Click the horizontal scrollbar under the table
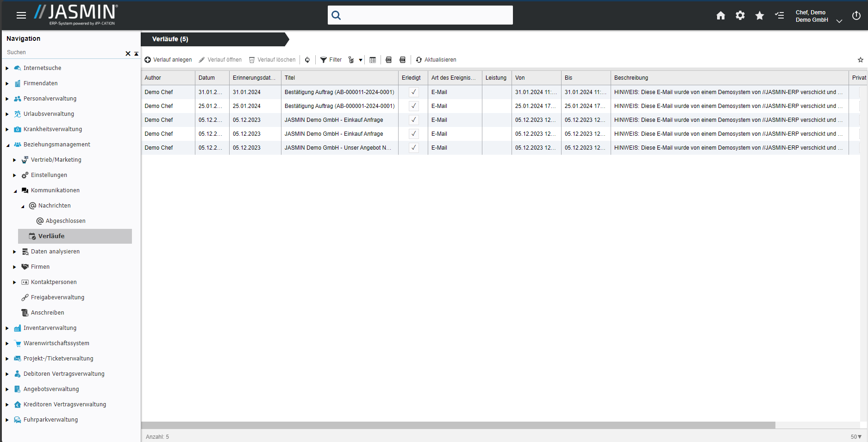 click(x=458, y=425)
